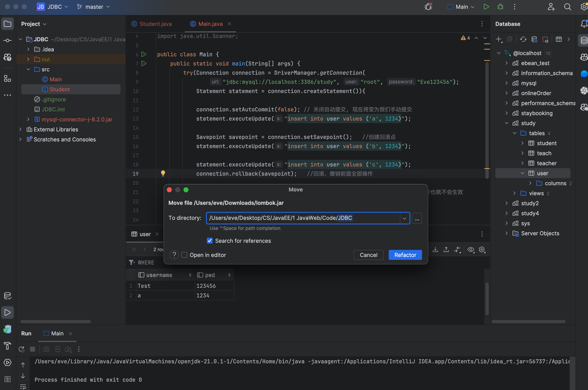Open Data Source Properties in Database panel
This screenshot has width=588, height=390.
coord(534,39)
